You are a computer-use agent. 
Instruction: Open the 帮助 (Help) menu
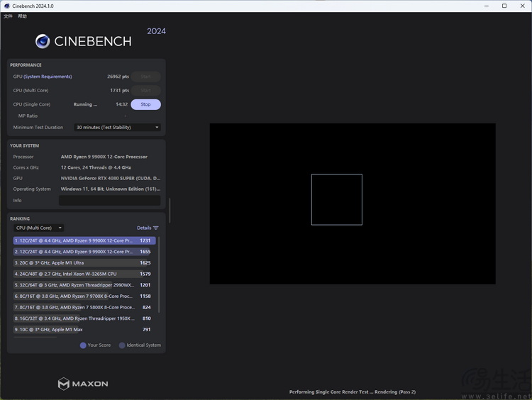coord(23,16)
